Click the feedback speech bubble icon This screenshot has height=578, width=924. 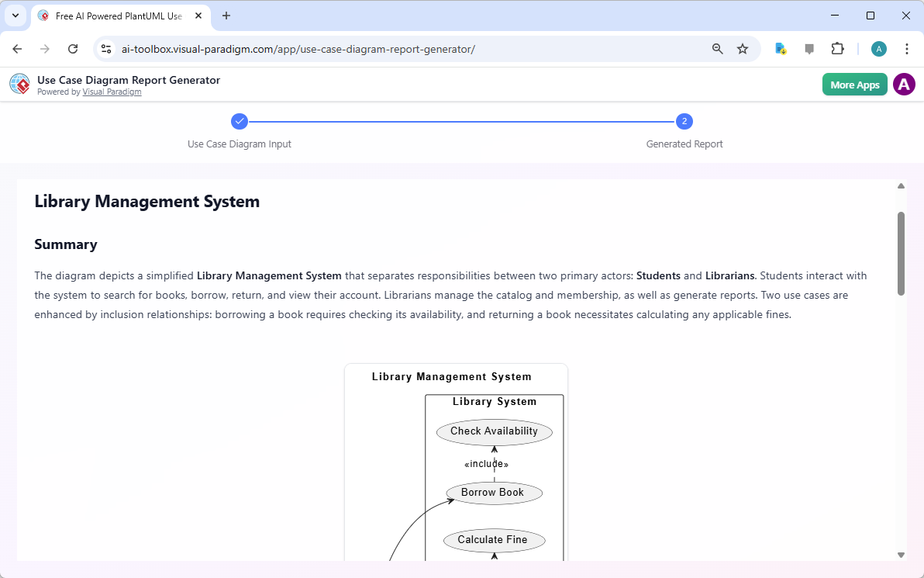click(x=808, y=48)
